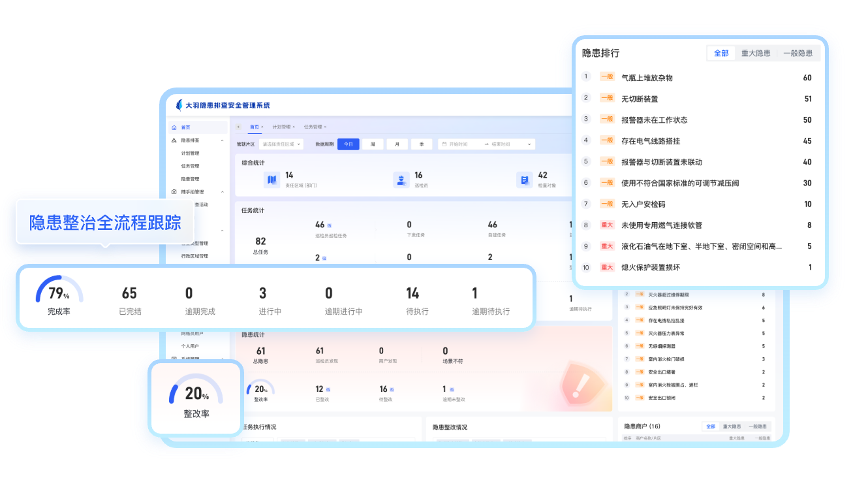Click the 3 进行中 statistic
Screen dimensions: 868x482
pyautogui.click(x=270, y=300)
